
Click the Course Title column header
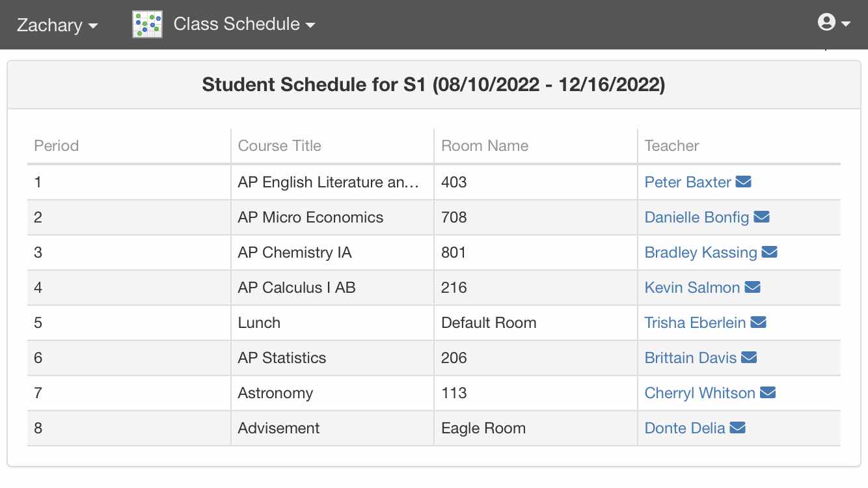[x=280, y=146]
